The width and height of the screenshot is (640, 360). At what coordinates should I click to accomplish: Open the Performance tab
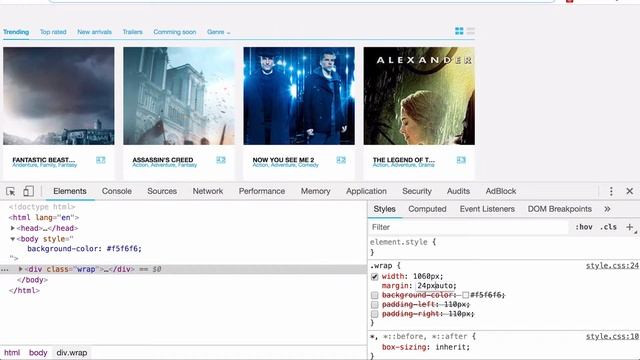(262, 191)
